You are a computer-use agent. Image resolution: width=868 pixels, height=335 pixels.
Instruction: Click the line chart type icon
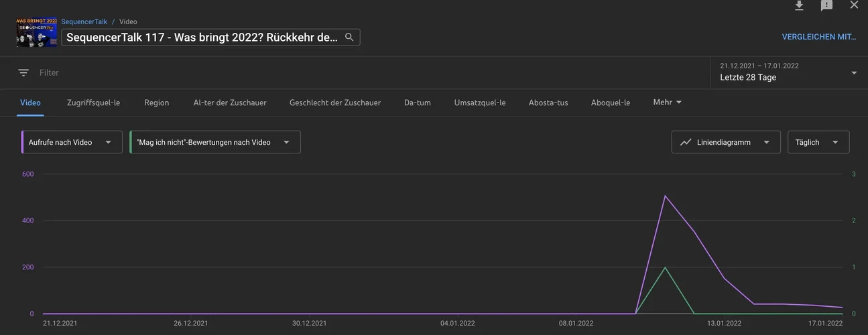click(686, 142)
